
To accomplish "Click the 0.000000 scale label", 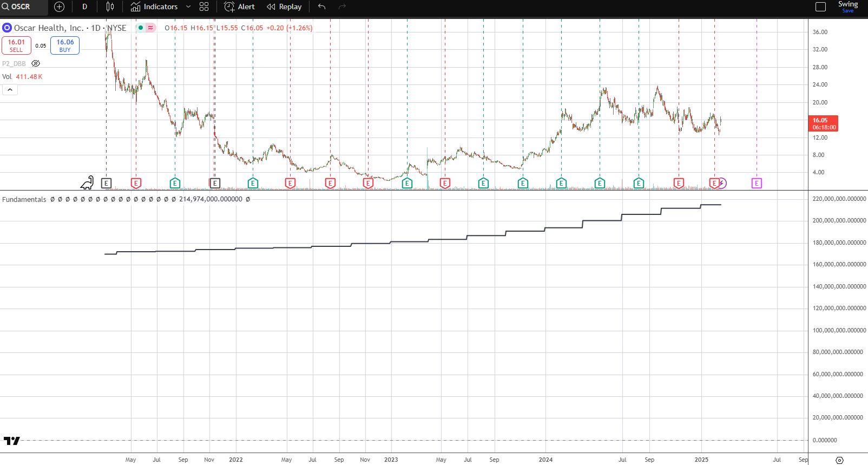I will pos(825,440).
